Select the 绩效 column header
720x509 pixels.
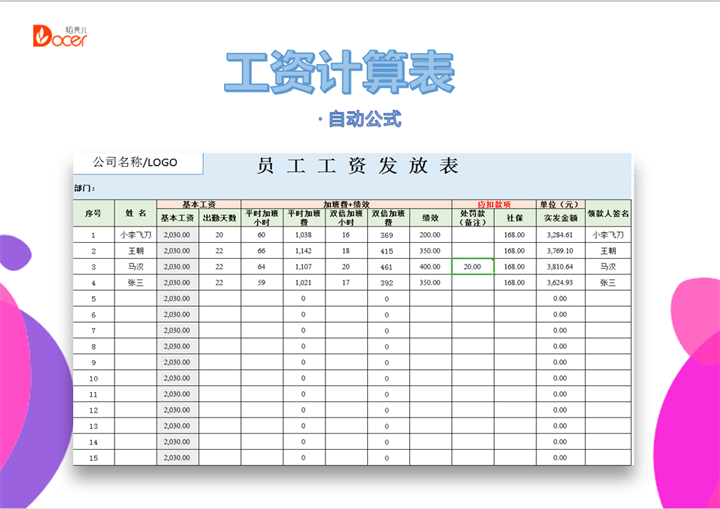430,218
